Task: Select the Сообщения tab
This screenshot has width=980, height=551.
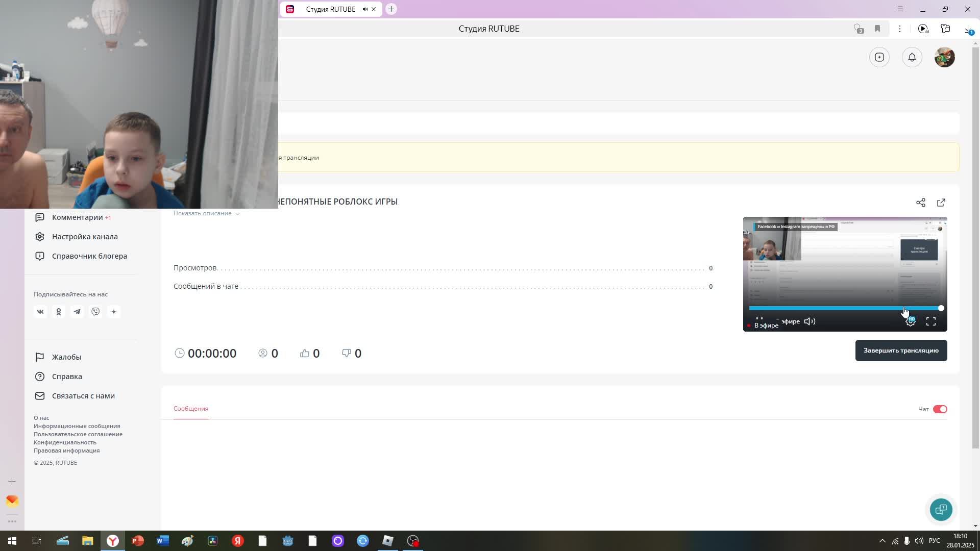Action: (x=191, y=409)
